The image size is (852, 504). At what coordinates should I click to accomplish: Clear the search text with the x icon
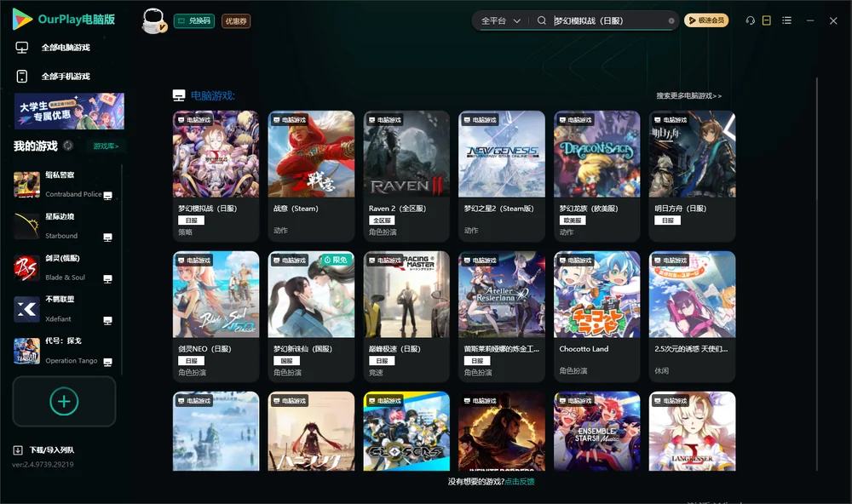click(671, 21)
